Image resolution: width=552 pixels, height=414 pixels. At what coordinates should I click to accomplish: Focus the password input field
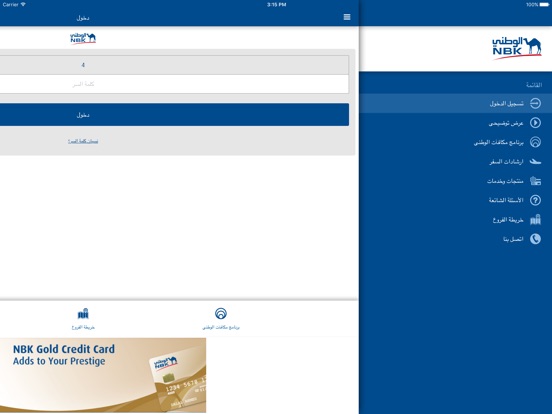pos(174,84)
